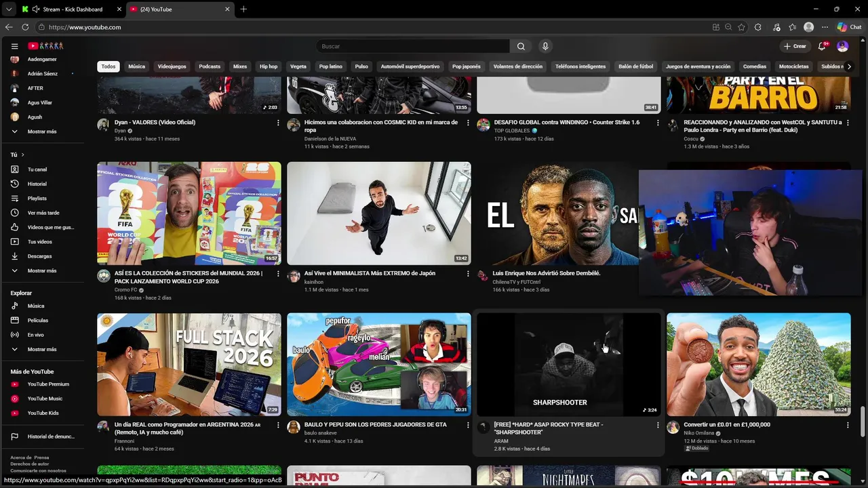868x488 pixels.
Task: Open options for Full Stack programador video
Action: [x=278, y=425]
